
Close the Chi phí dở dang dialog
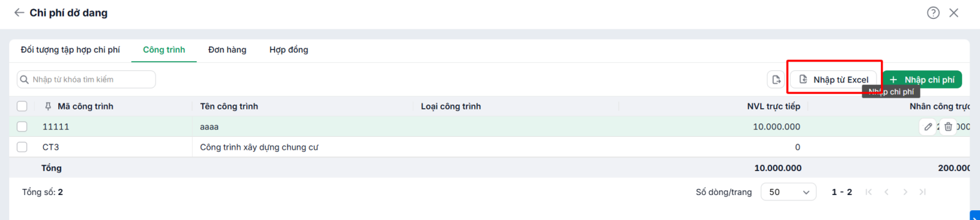pyautogui.click(x=954, y=13)
